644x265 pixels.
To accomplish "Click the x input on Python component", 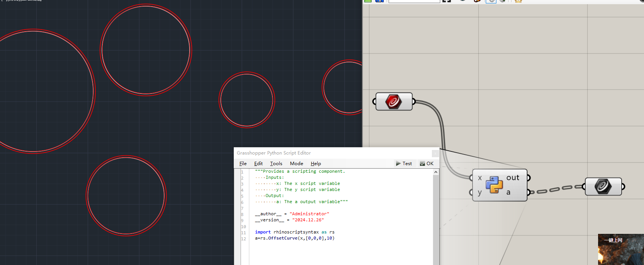I will (480, 178).
